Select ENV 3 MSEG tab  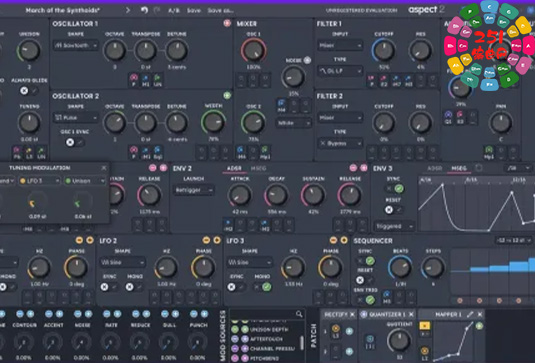[459, 168]
